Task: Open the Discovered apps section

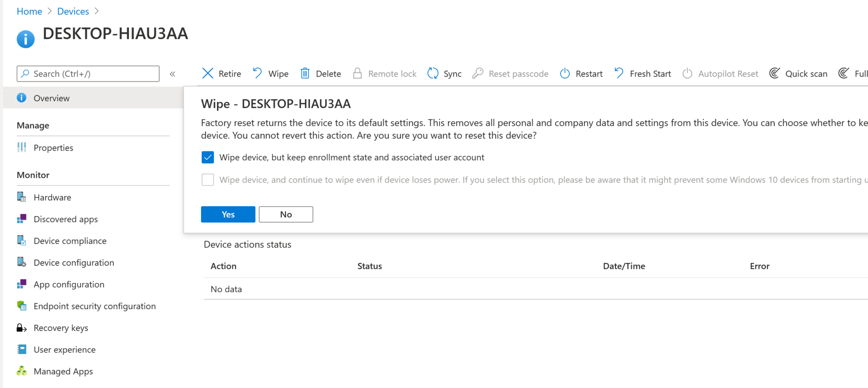Action: coord(65,219)
